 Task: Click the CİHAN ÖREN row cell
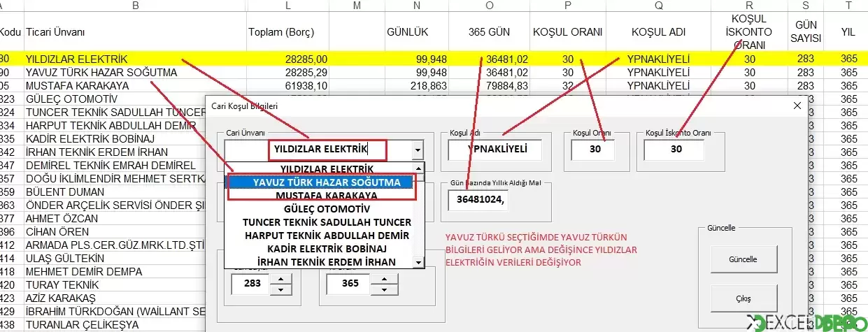[114, 231]
